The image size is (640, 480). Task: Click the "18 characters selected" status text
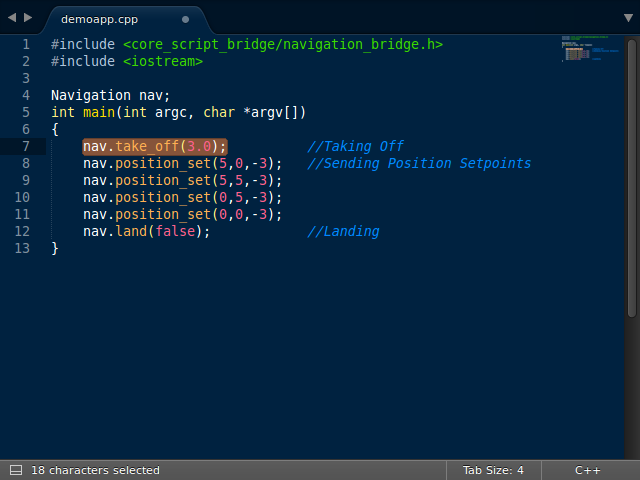[95, 470]
